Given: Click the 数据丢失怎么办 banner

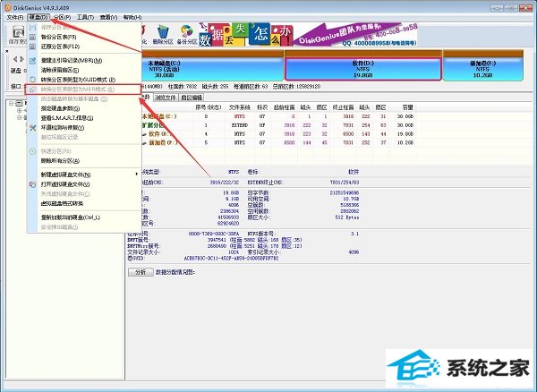Looking at the screenshot, I should (x=246, y=35).
